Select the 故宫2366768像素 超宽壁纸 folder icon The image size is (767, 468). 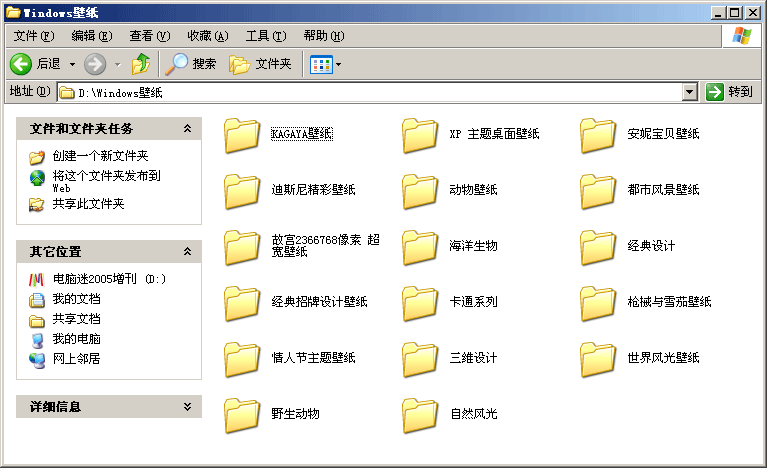coord(242,247)
